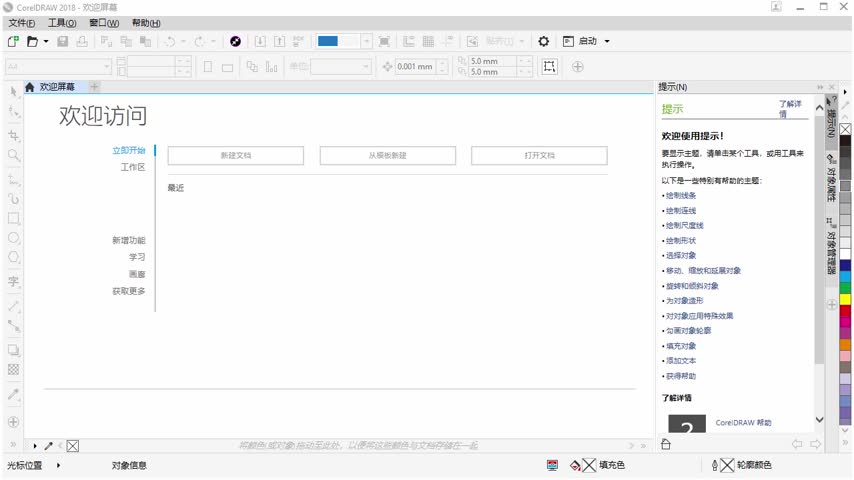Screen dimensions: 854x480
Task: Open the 获得帮助 hint topic
Action: 681,376
